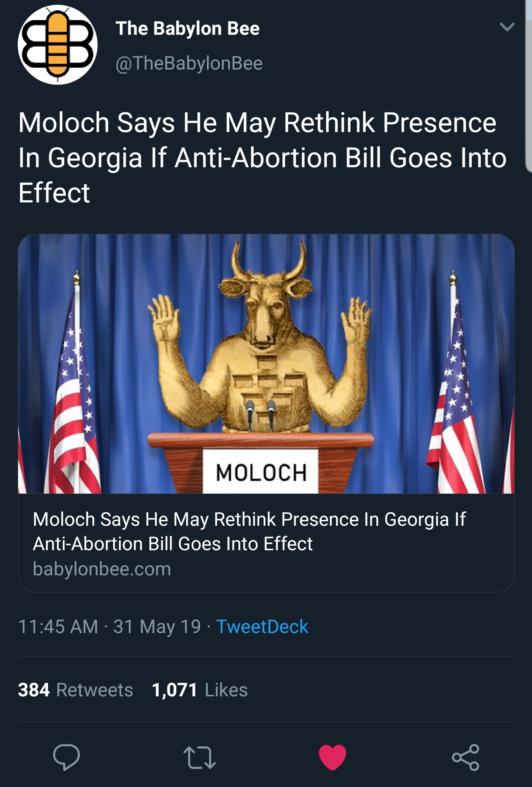532x787 pixels.
Task: Click the 31 May 19 date
Action: pos(157,626)
